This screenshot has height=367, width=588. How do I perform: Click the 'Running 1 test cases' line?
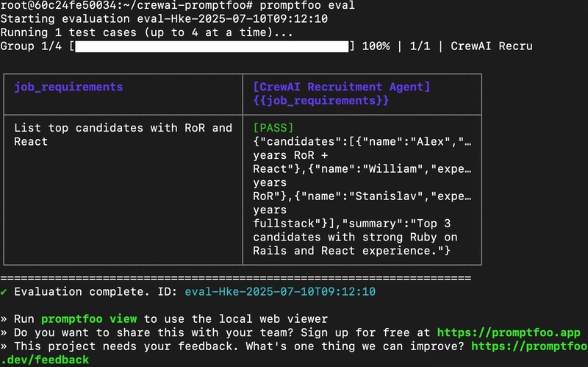coord(146,33)
